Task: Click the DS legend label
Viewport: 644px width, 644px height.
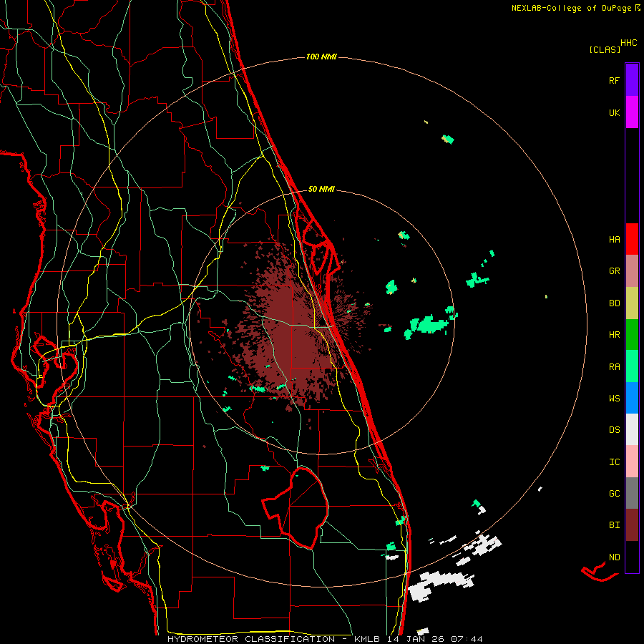Action: point(614,430)
